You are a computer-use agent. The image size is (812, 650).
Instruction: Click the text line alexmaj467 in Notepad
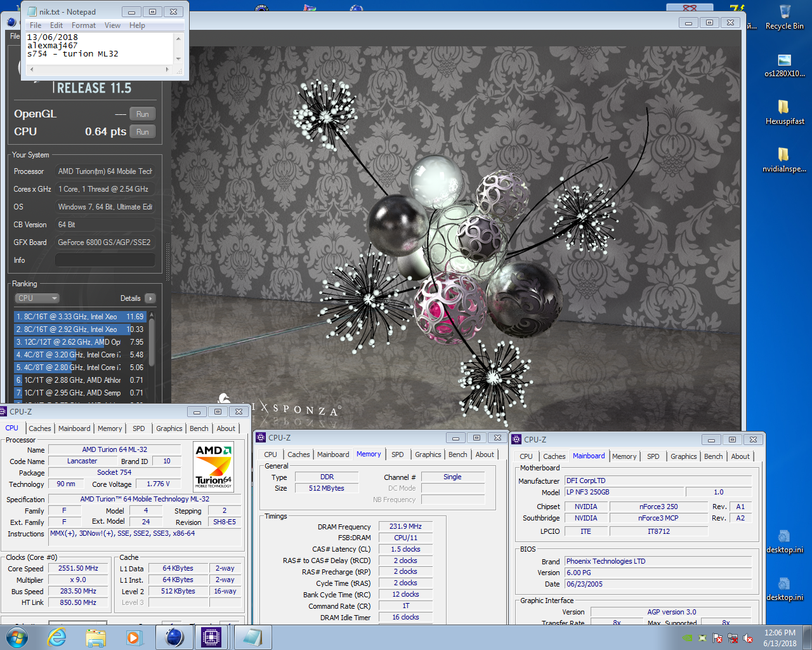[52, 46]
